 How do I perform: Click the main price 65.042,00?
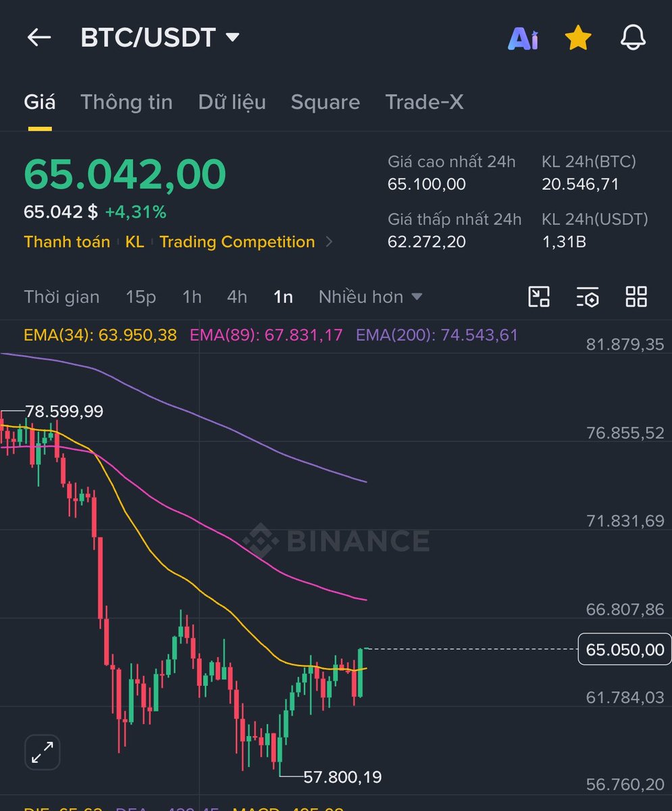click(x=125, y=174)
